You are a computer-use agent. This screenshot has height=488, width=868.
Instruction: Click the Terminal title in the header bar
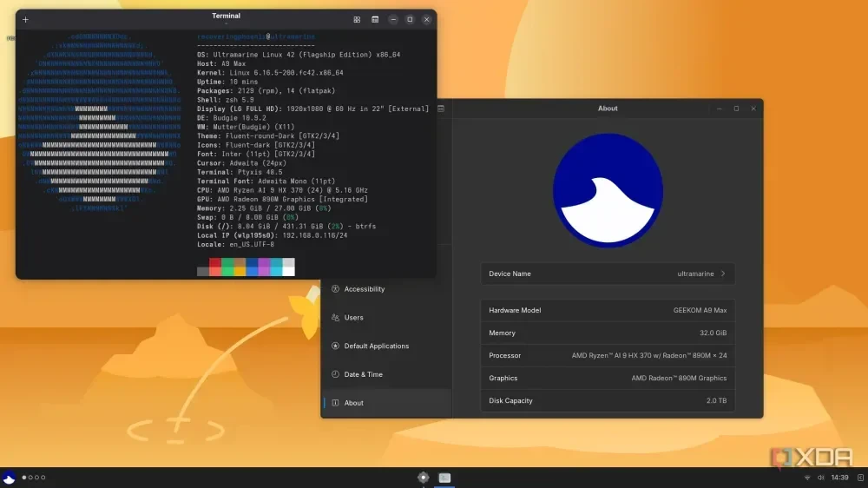[226, 16]
